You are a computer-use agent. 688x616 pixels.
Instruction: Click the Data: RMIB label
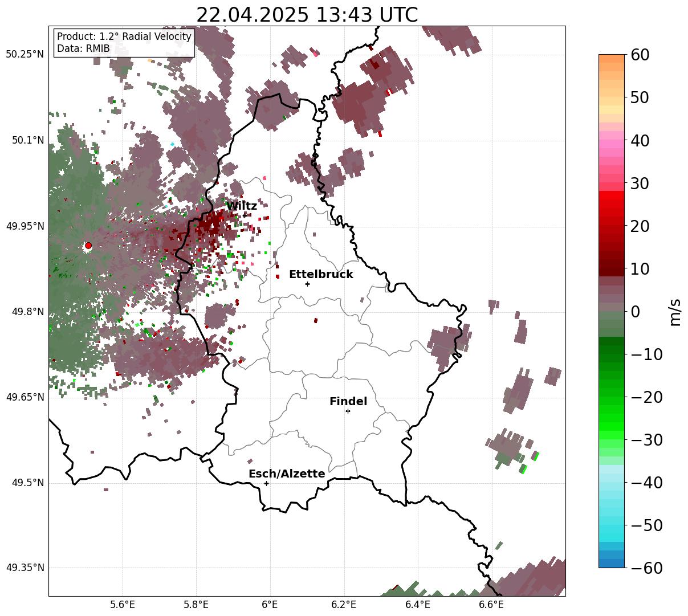[x=83, y=48]
